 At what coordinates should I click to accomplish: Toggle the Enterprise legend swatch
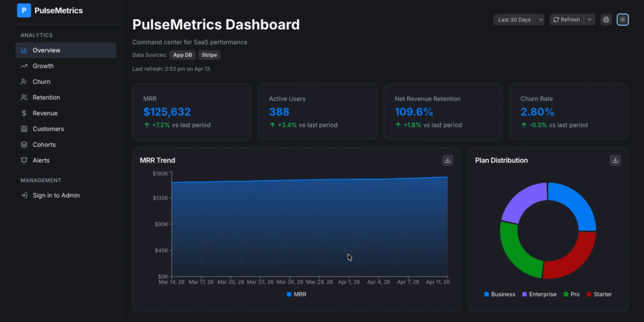[524, 294]
